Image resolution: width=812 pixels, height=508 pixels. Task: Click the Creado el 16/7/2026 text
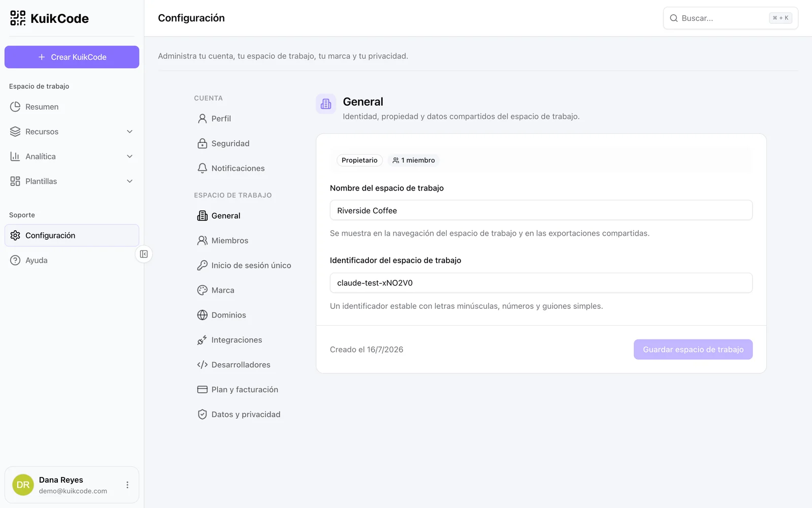[x=366, y=350]
